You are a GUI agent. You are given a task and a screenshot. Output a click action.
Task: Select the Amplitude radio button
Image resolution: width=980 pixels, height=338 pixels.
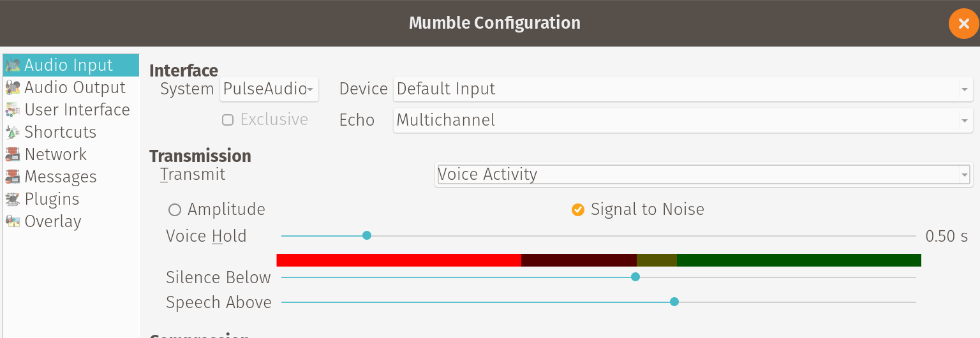pyautogui.click(x=174, y=210)
